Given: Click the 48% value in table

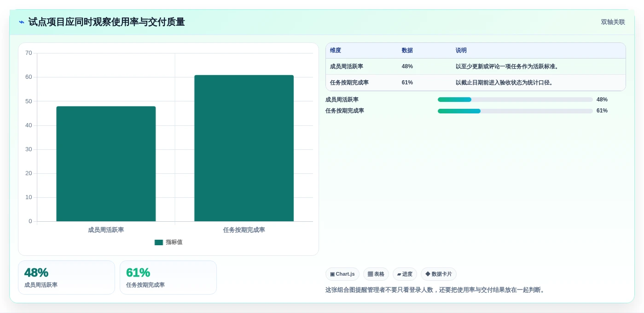Looking at the screenshot, I should [x=407, y=66].
